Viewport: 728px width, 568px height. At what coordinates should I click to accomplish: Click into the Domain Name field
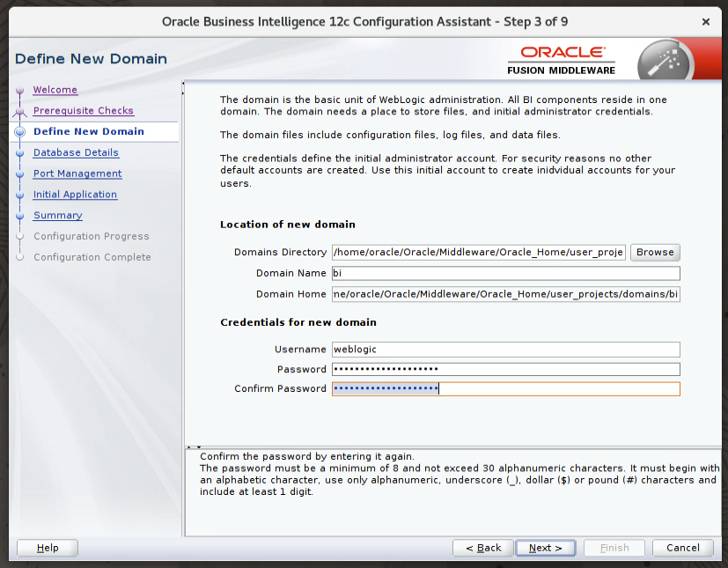505,273
